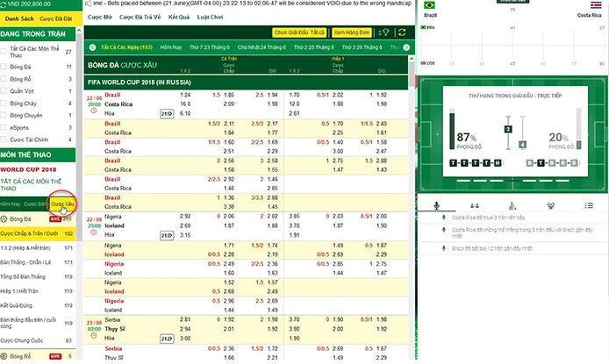
Task: Open the bar chart statistics tab
Action: (x=512, y=205)
